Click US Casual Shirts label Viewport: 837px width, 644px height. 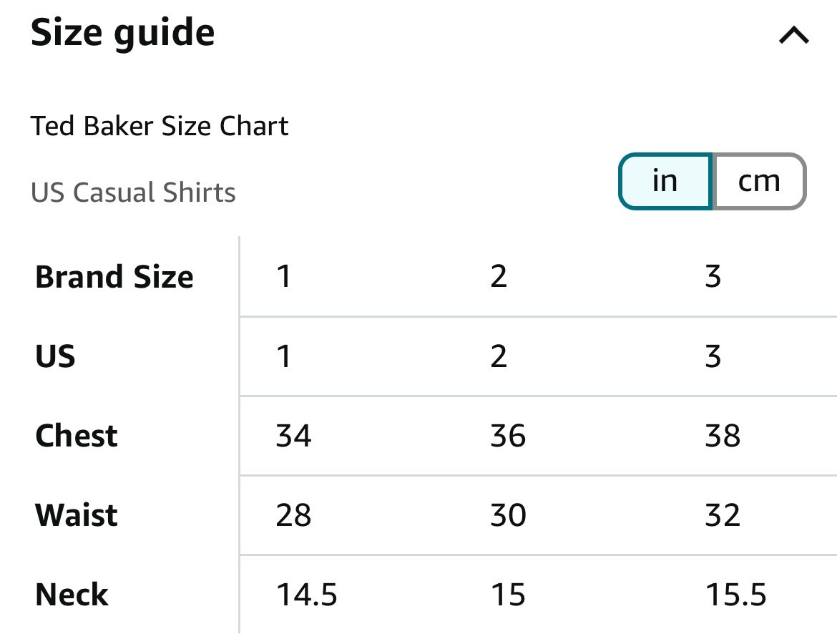pyautogui.click(x=134, y=192)
